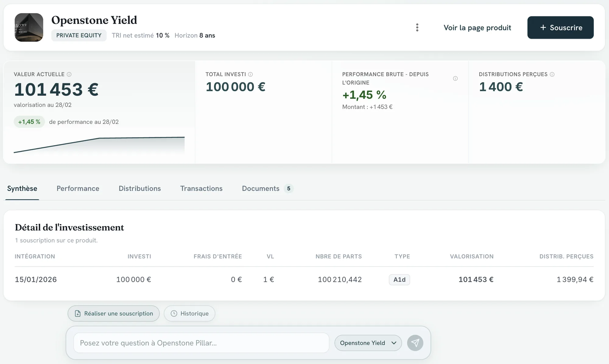The width and height of the screenshot is (609, 364).
Task: Click the TRI net estimé 10 % text
Action: pos(141,35)
